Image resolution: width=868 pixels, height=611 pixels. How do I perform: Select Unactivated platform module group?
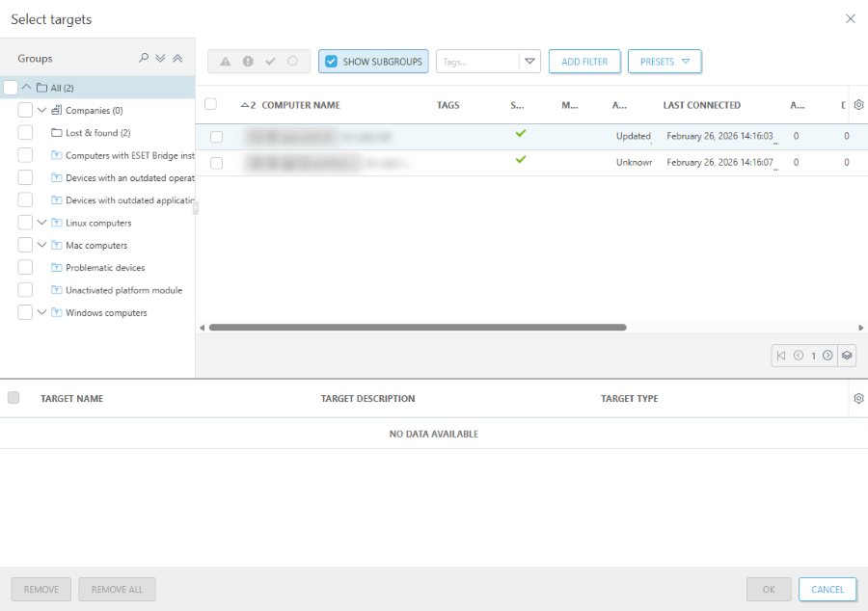[124, 290]
